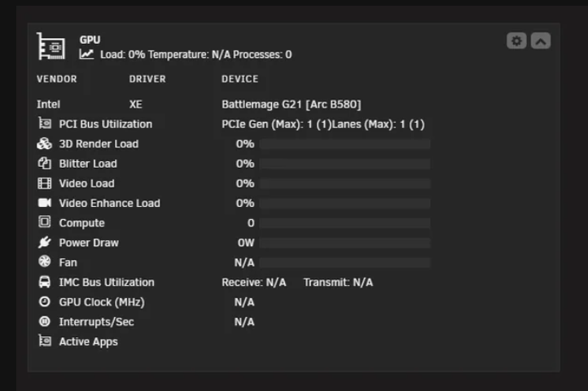
Task: Click the IMC Bus Utilization bus icon
Action: pos(45,281)
